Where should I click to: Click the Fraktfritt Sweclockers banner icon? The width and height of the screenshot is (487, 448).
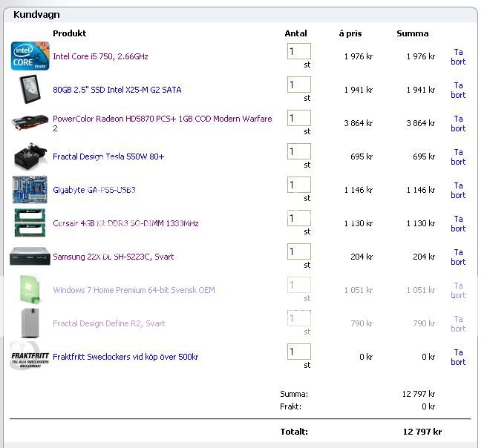[30, 357]
